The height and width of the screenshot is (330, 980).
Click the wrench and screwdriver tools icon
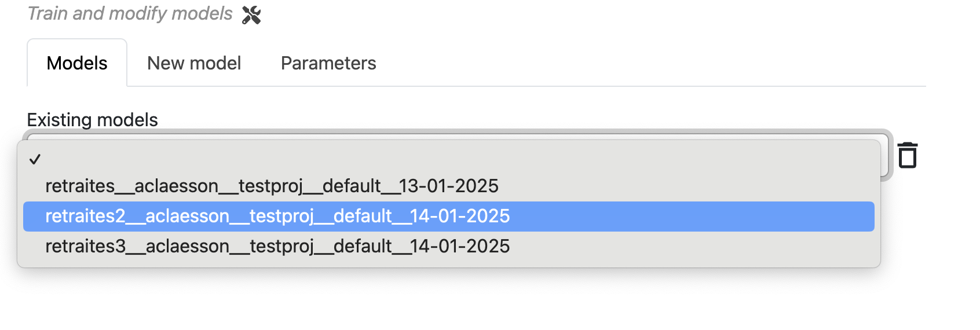pos(251,14)
